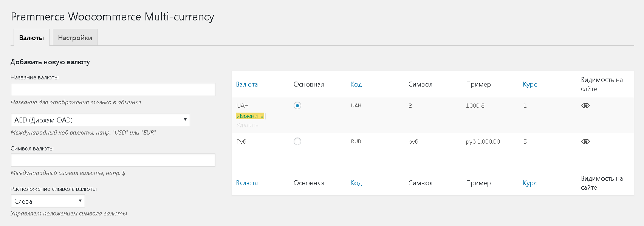Open the symbol position dropdown Слева
644x226 pixels.
click(48, 201)
